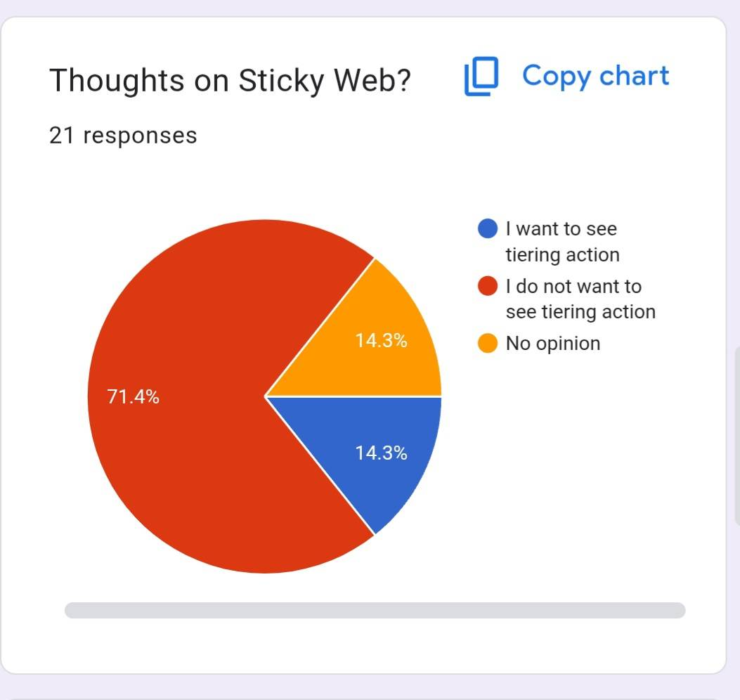Select the red legend dot

tap(488, 286)
